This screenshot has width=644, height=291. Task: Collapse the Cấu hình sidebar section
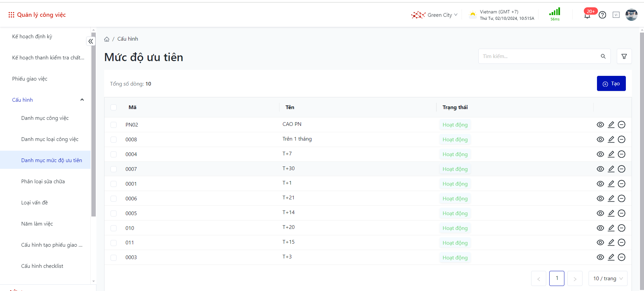[82, 100]
